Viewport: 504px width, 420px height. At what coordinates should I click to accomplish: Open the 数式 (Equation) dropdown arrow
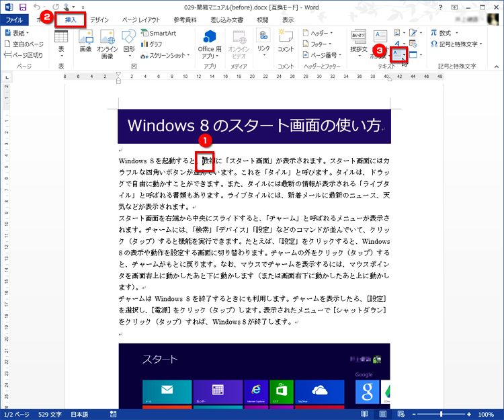[456, 33]
